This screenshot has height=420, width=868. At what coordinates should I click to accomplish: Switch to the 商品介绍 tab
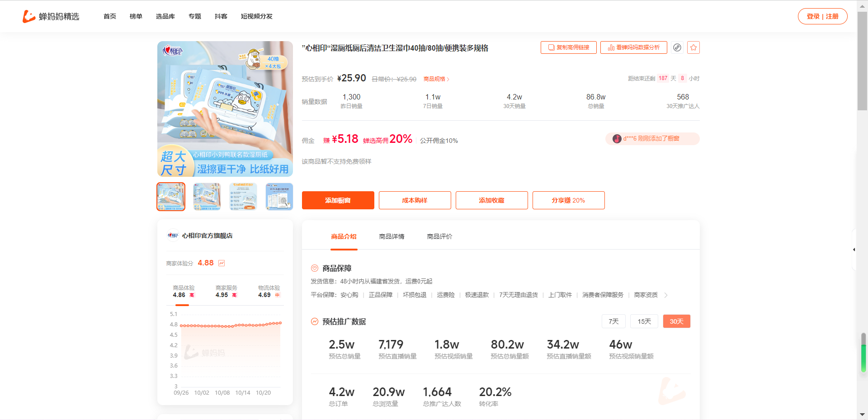344,236
